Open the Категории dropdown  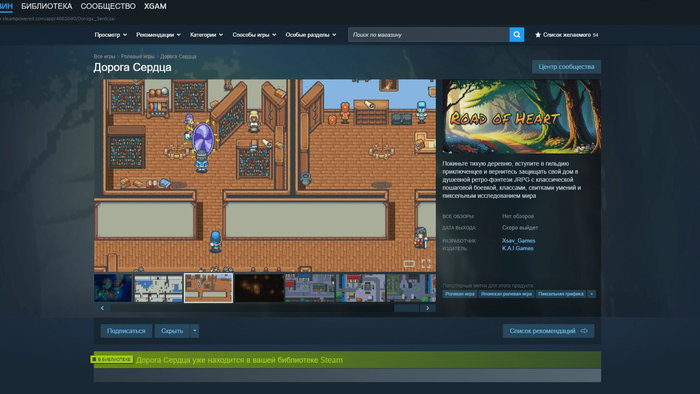click(x=206, y=35)
